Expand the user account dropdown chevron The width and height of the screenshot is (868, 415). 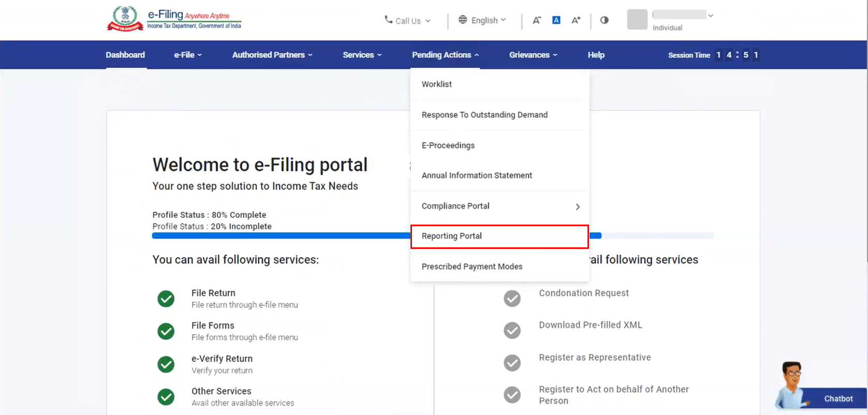[711, 16]
